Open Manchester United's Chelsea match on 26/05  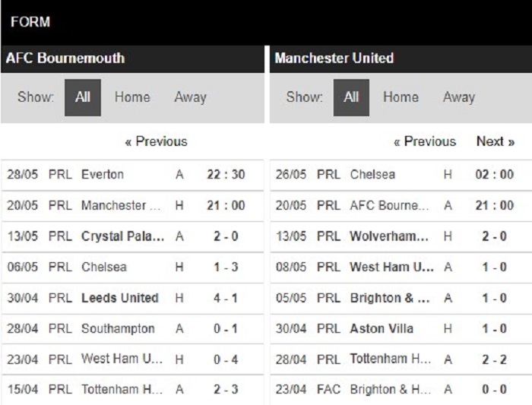tap(401, 175)
